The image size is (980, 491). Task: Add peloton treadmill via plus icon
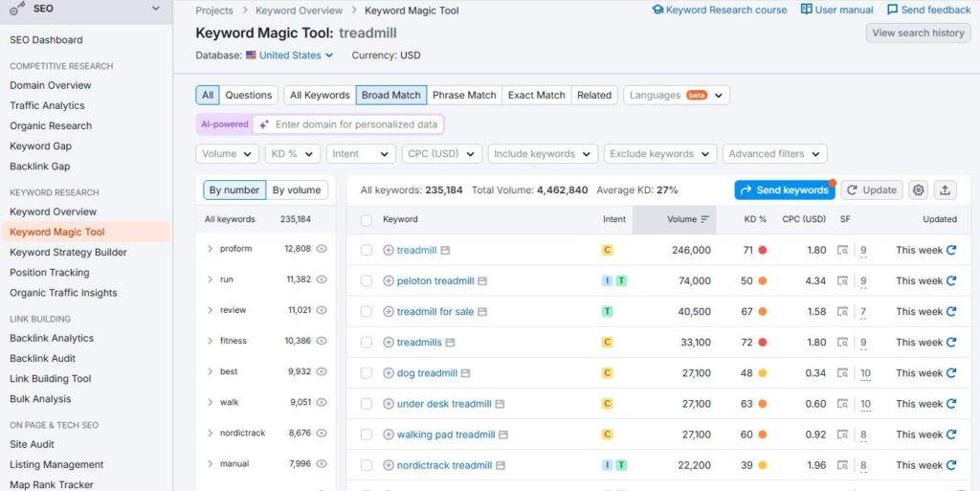point(389,281)
